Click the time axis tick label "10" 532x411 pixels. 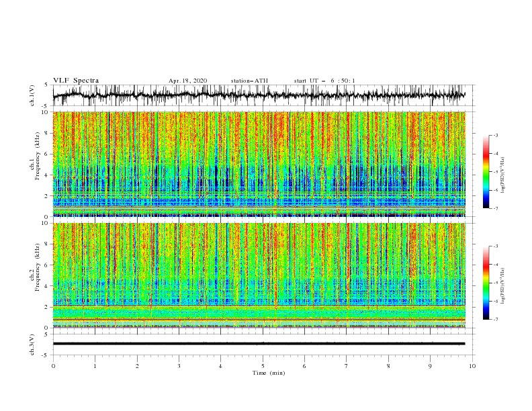pyautogui.click(x=472, y=366)
